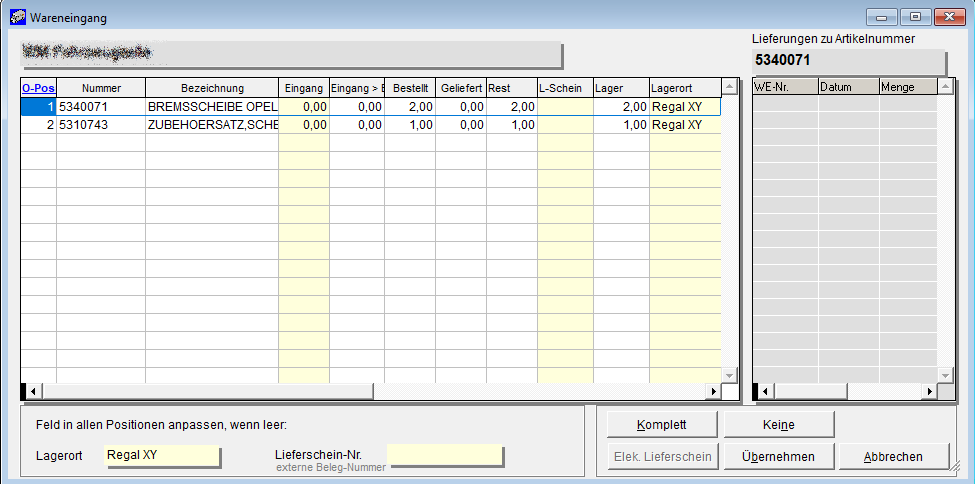Click the Komplett button

tap(661, 425)
